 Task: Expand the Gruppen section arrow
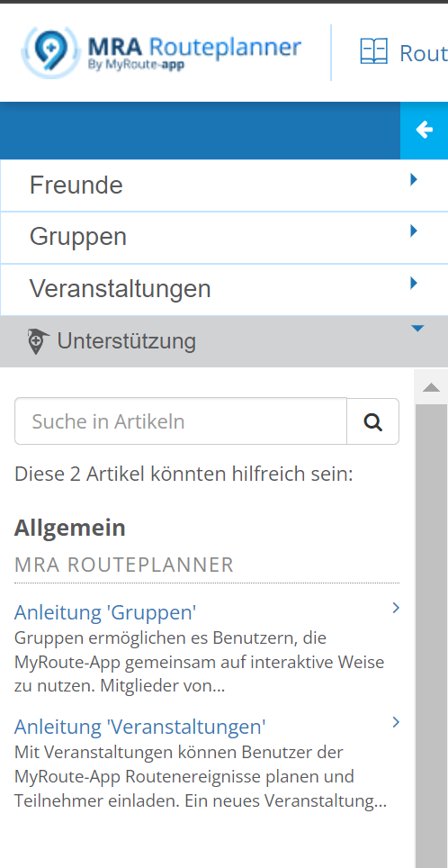tap(413, 231)
